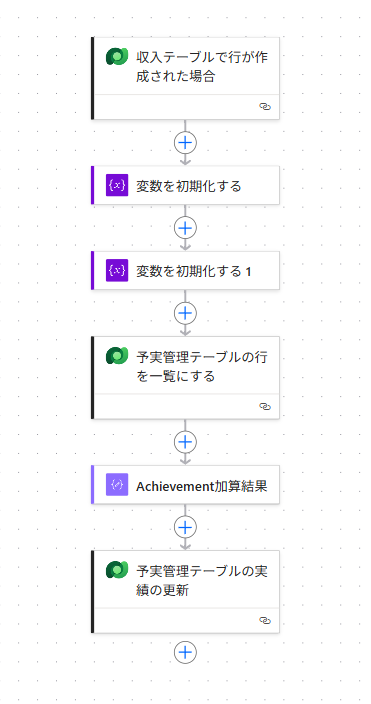Open the 変数を初期化する 1 action card

point(186,270)
